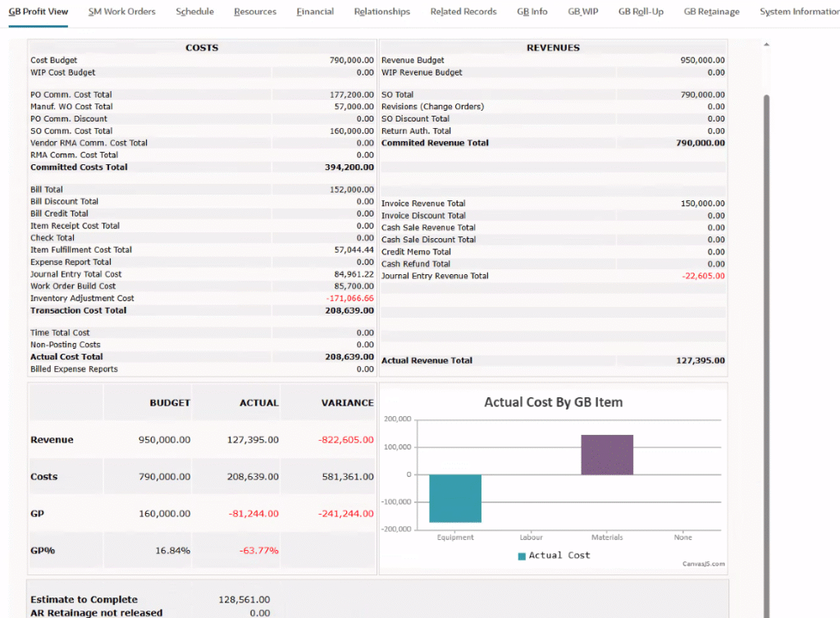
Task: Switch to the Schedule tab
Action: pos(195,11)
